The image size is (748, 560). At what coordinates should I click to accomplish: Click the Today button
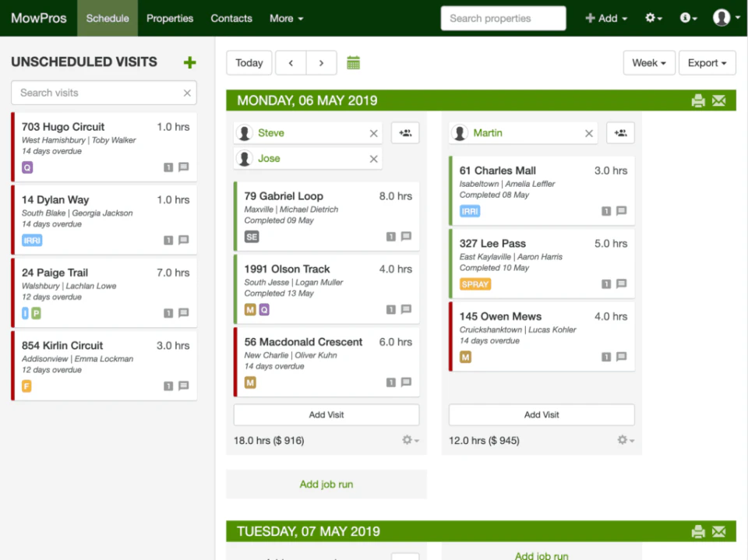(249, 63)
